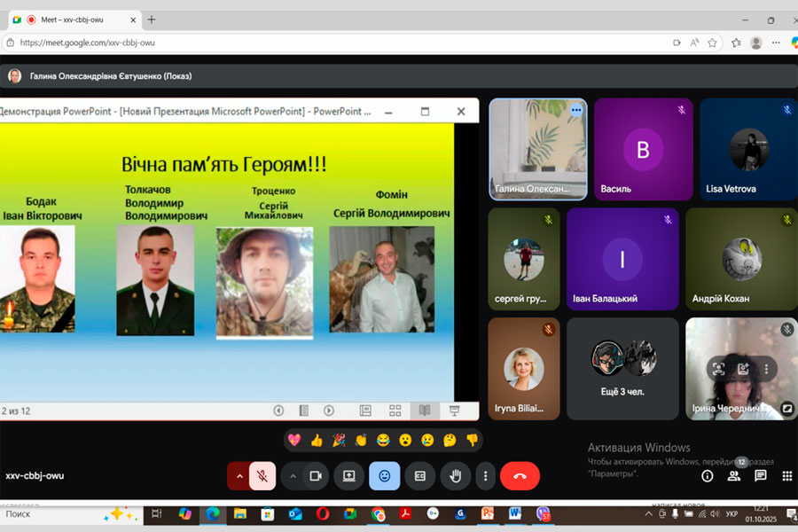The image size is (798, 532).
Task: Click the meeting details info icon
Action: [x=708, y=476]
